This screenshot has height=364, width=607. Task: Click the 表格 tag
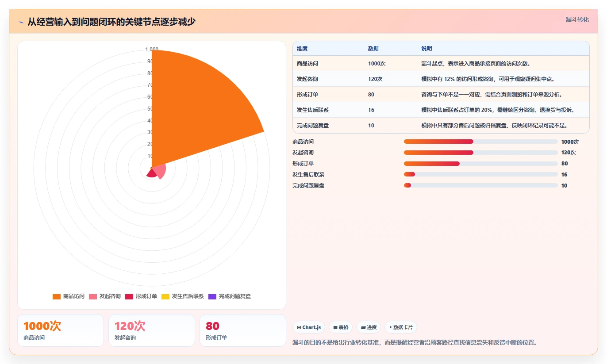[341, 327]
